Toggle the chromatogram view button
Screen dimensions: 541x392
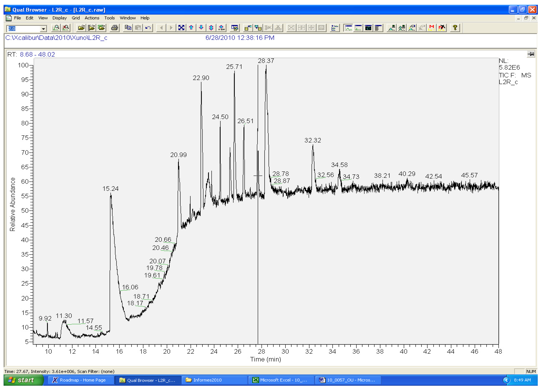(x=349, y=28)
